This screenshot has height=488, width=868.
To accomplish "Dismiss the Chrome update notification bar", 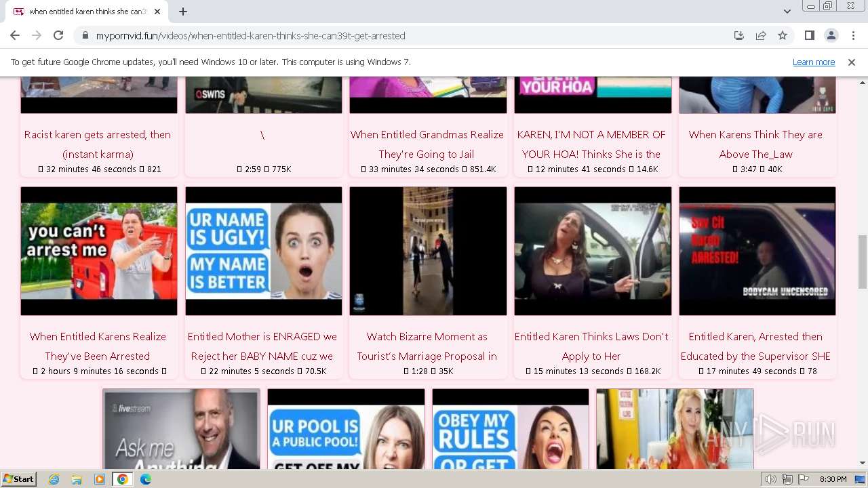I will [x=852, y=62].
